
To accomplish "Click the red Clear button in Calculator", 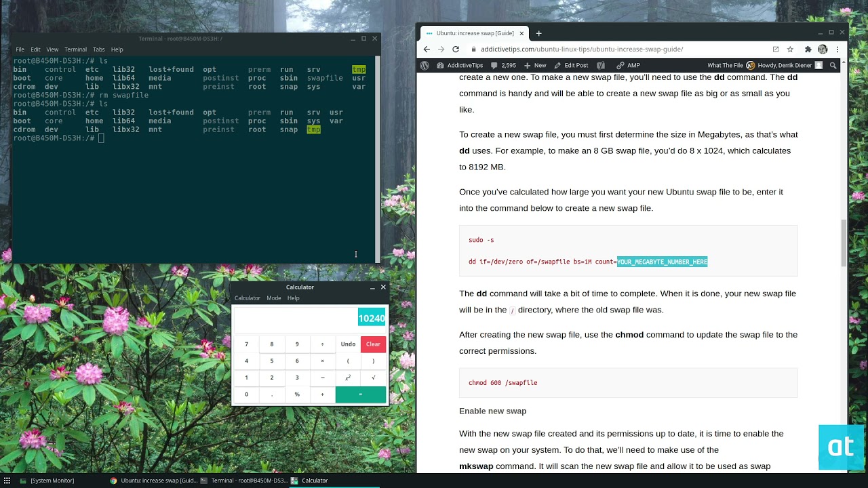I will (373, 344).
